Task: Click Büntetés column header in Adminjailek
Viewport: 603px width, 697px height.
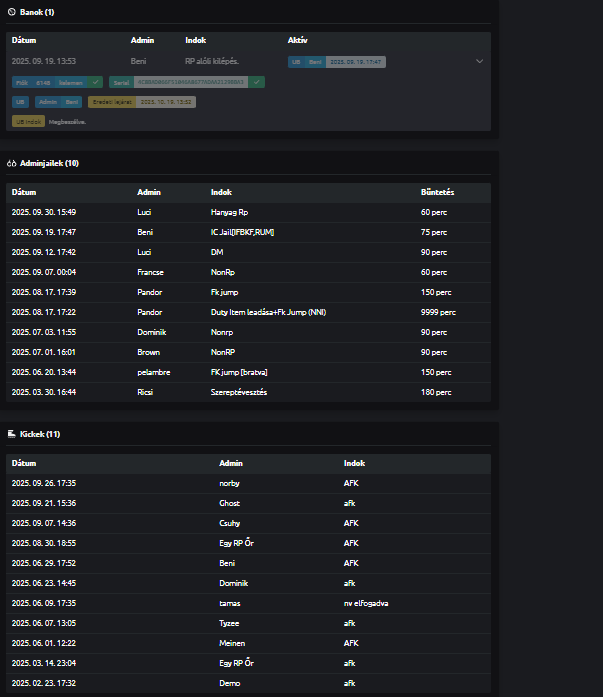Action: click(438, 192)
